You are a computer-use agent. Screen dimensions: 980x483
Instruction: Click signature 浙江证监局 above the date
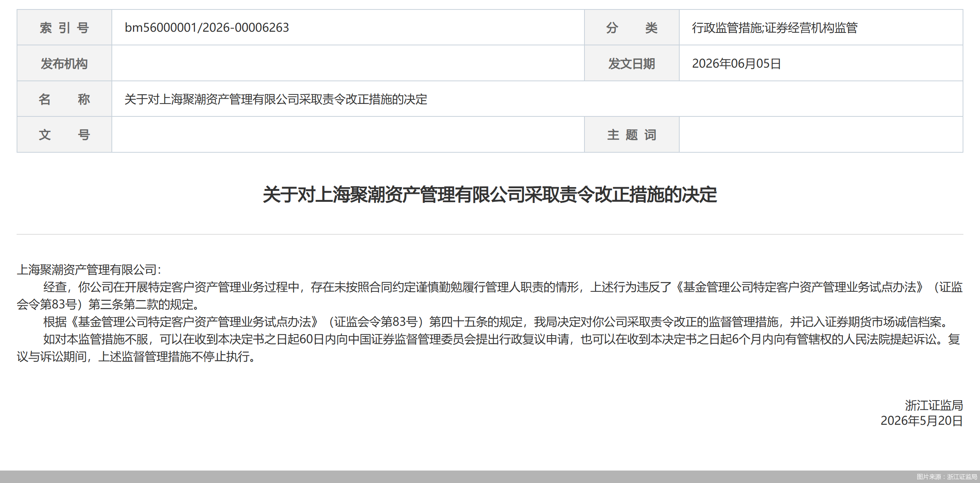tap(934, 405)
